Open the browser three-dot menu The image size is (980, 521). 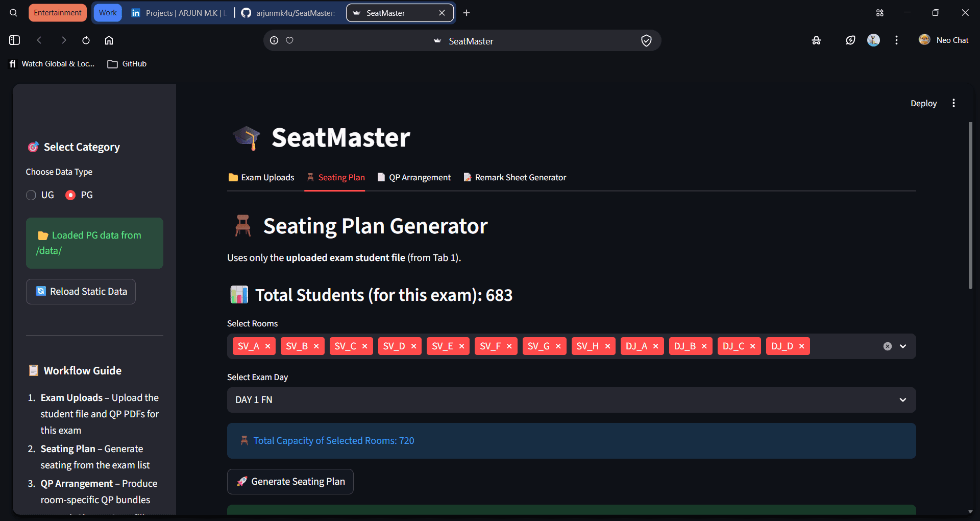pyautogui.click(x=896, y=40)
